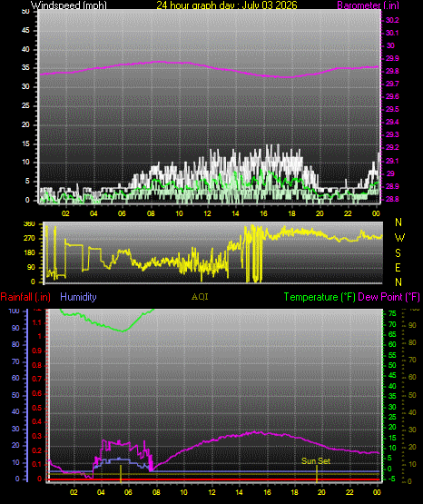Click the 90 value on the blue humidity axis

(x=15, y=328)
